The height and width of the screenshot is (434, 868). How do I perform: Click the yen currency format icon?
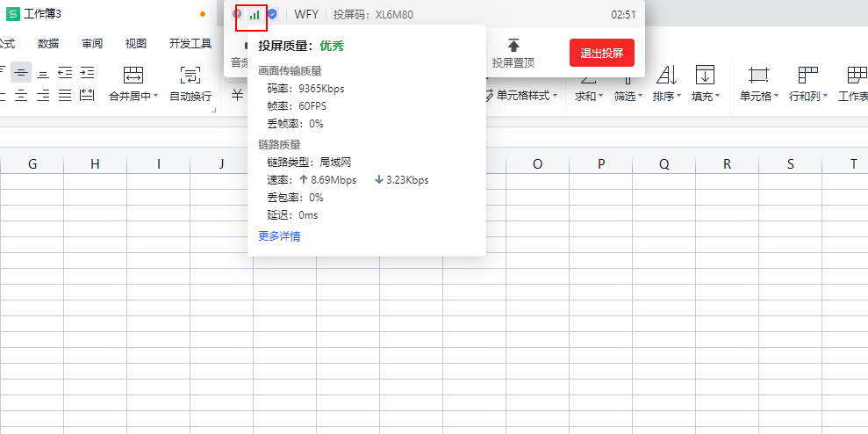238,96
